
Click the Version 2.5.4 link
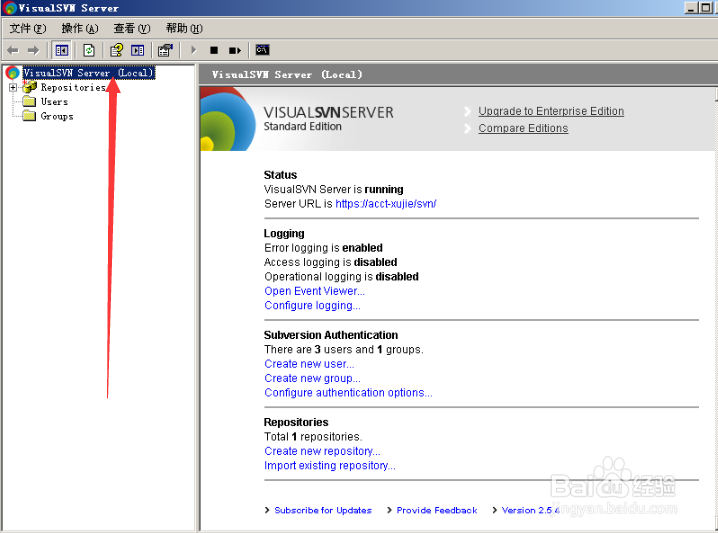[531, 510]
